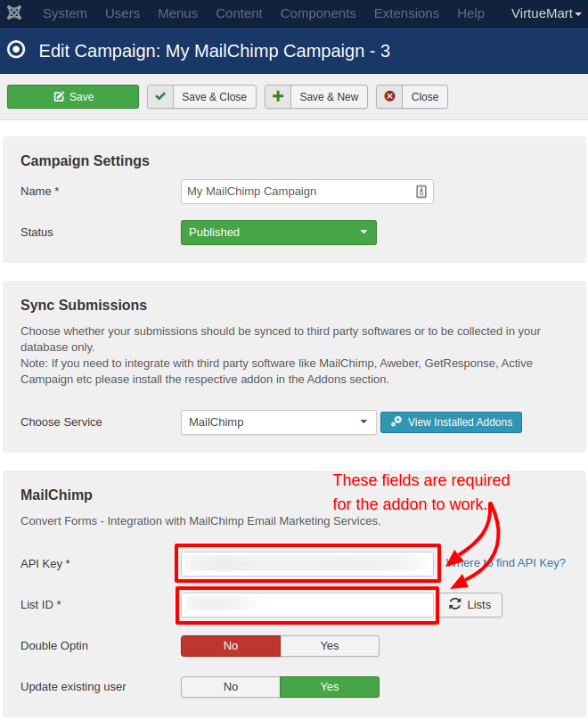Open the System menu
Image resolution: width=588 pixels, height=720 pixels.
(65, 13)
